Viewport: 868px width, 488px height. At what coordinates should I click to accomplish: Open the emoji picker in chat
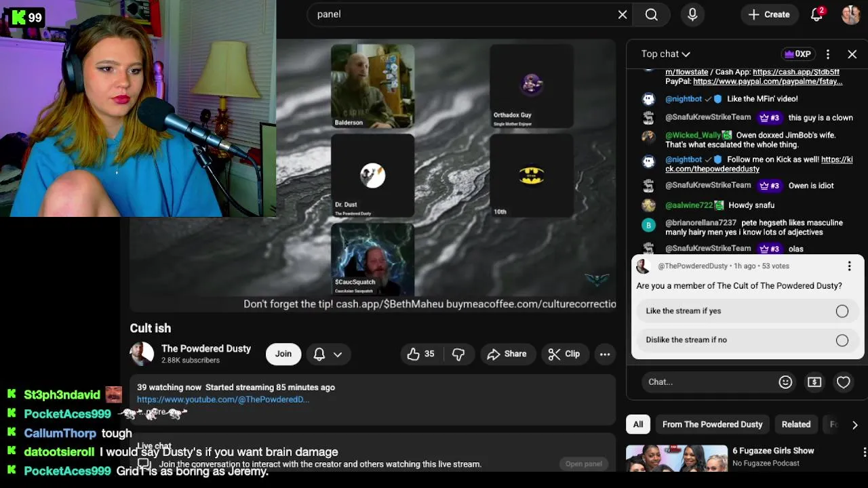tap(785, 382)
